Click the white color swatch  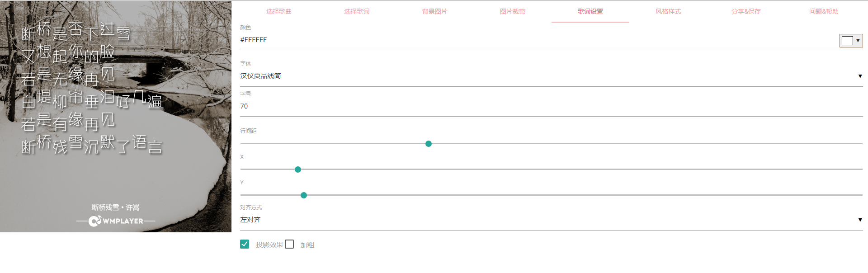tap(847, 40)
